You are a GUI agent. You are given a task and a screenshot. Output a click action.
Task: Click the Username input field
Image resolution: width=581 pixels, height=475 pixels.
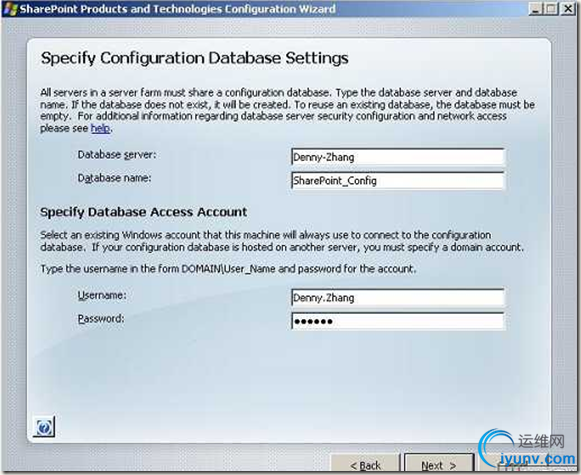point(398,298)
